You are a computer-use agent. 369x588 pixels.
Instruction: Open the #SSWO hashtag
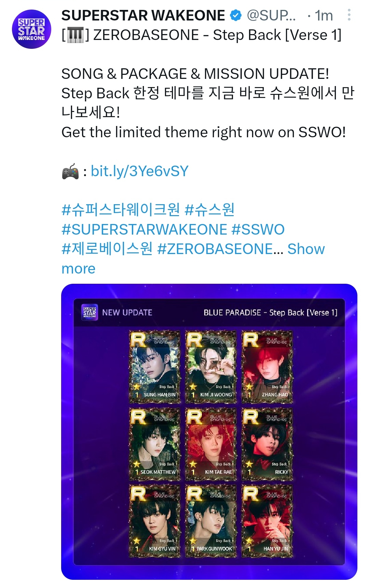click(x=258, y=229)
